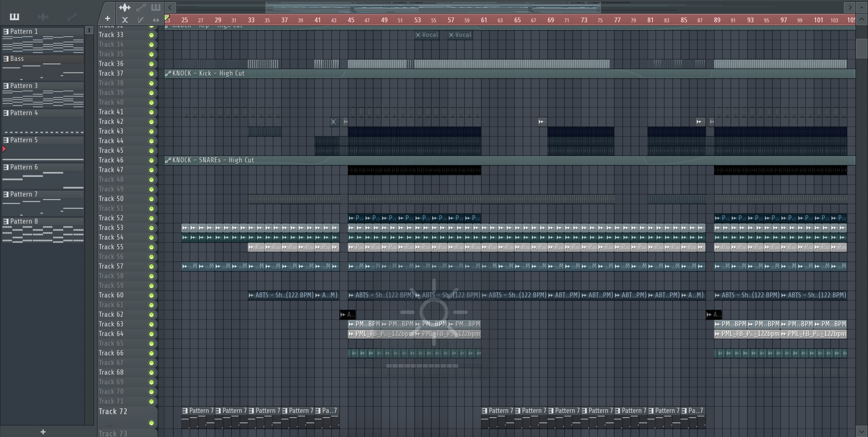Toggle the mute LED for Track 64

point(151,334)
